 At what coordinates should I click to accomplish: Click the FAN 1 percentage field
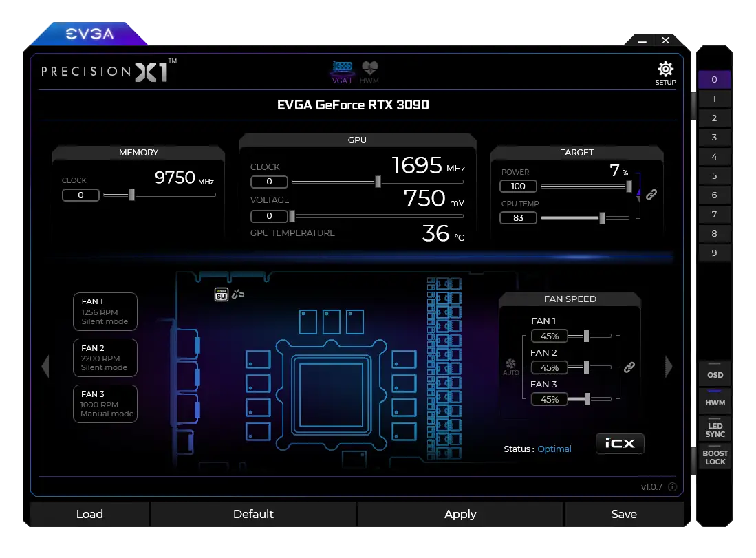pos(549,336)
